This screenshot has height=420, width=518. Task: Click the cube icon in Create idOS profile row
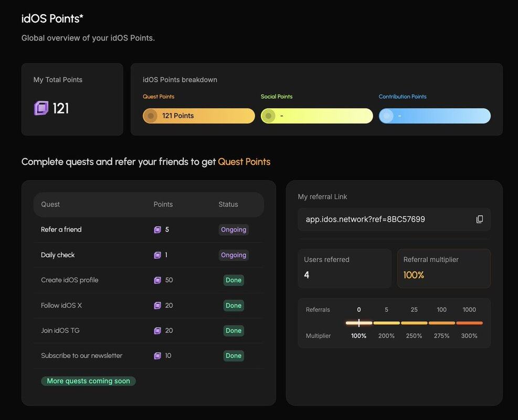pos(157,280)
